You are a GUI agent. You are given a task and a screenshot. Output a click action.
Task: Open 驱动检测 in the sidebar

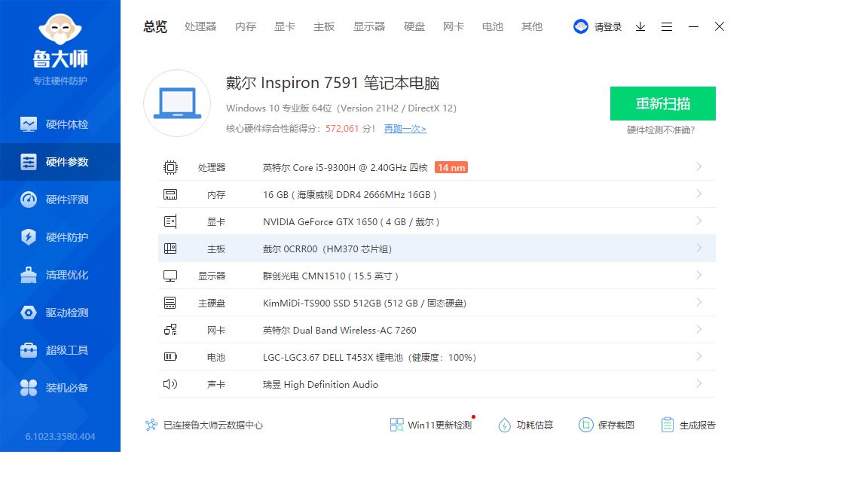coord(60,313)
